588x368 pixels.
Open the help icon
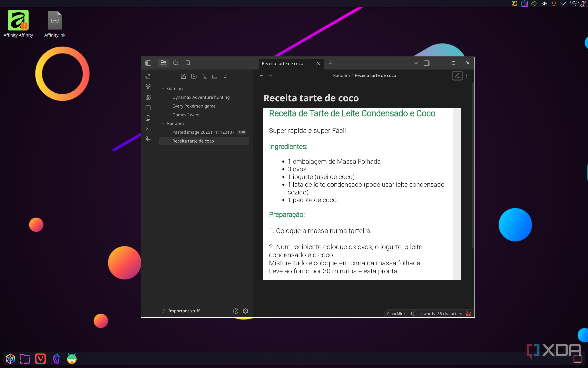(235, 311)
